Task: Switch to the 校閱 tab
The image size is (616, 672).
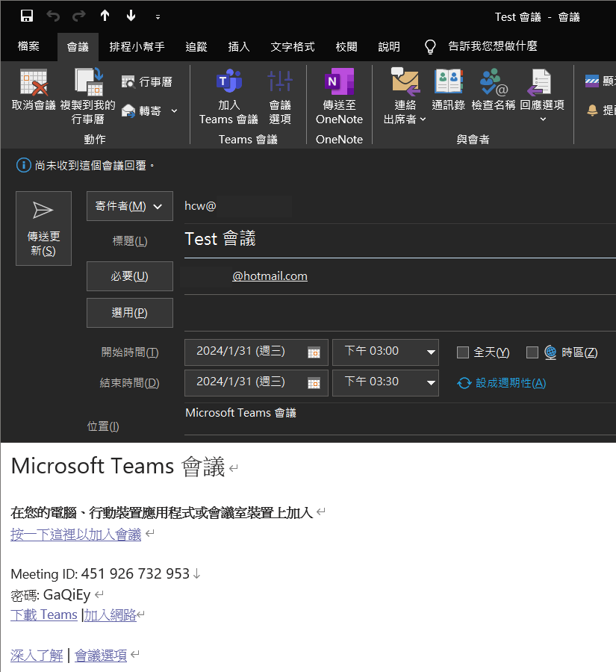Action: tap(346, 46)
